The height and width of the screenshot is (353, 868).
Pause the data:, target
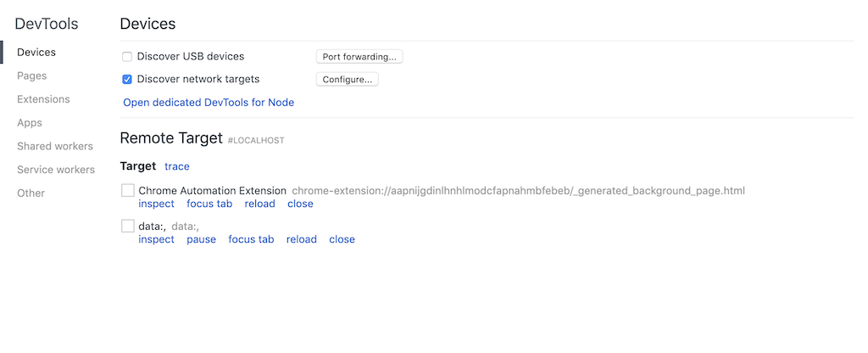pyautogui.click(x=201, y=238)
